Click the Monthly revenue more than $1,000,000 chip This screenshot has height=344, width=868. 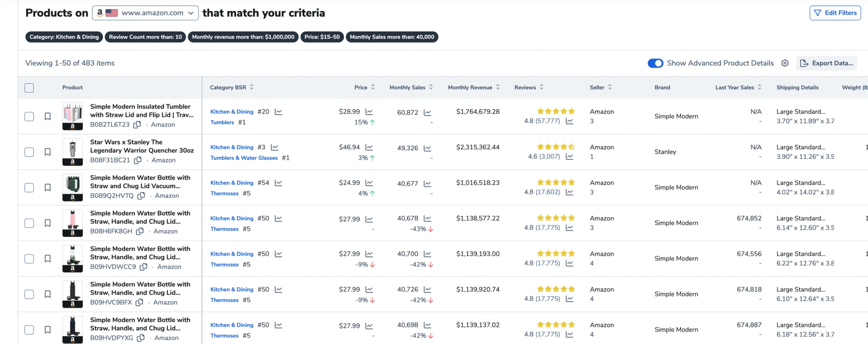point(243,37)
